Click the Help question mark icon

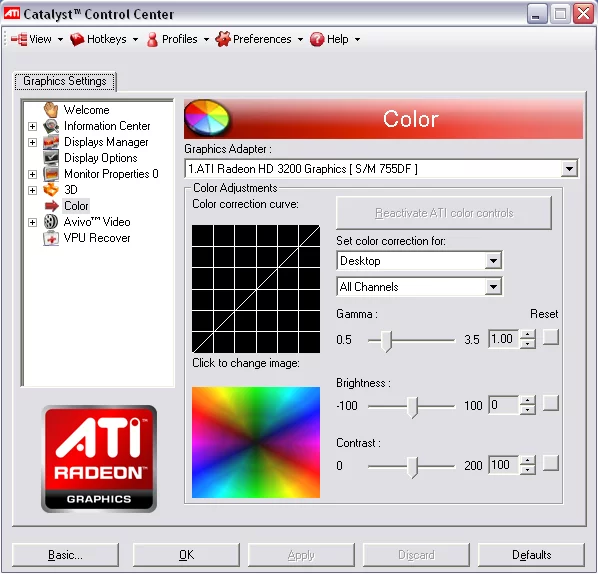pos(317,39)
